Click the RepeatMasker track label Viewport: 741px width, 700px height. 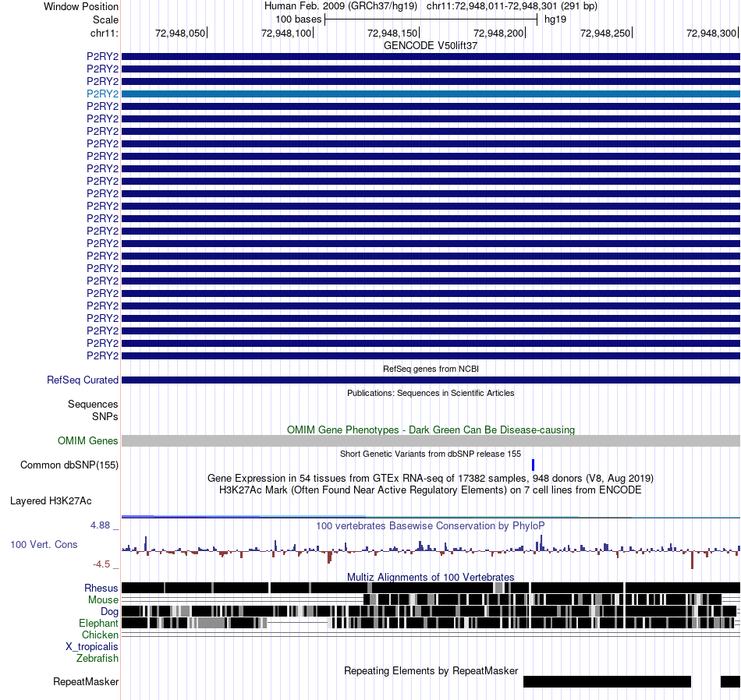(x=86, y=681)
